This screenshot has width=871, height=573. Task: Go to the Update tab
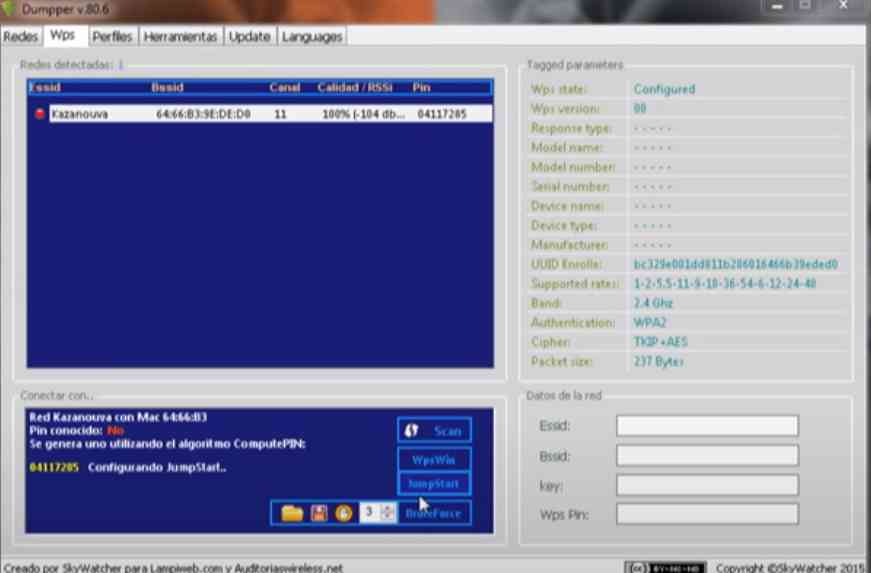tap(249, 37)
